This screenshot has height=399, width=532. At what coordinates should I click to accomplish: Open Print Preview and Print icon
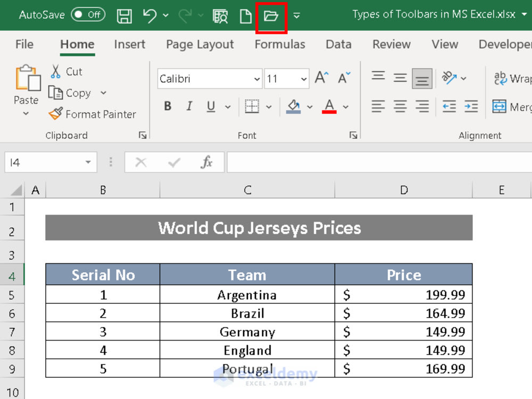coord(220,15)
